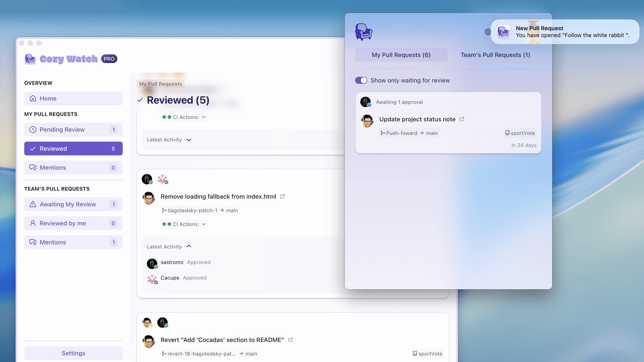Disable "Show only waiting for review" toggle
Screen dimensions: 644x362
coord(361,80)
